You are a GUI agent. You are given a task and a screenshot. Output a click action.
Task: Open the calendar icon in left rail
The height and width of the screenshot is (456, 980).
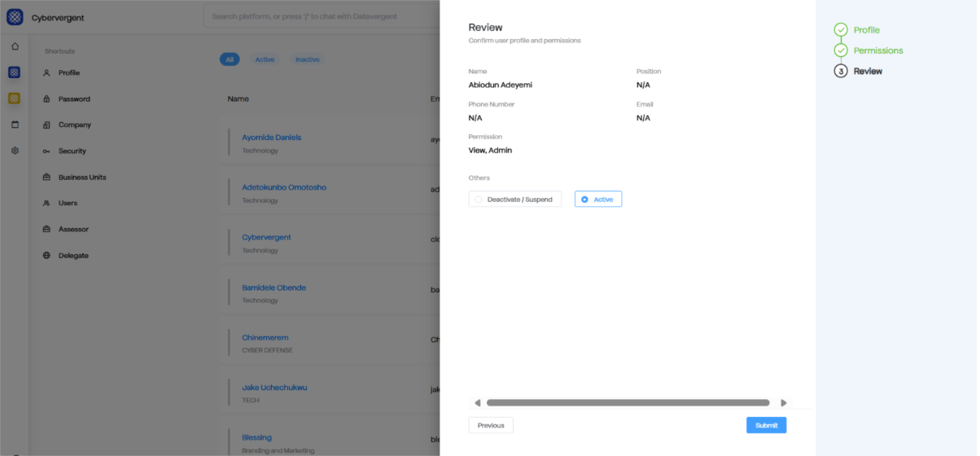tap(15, 125)
